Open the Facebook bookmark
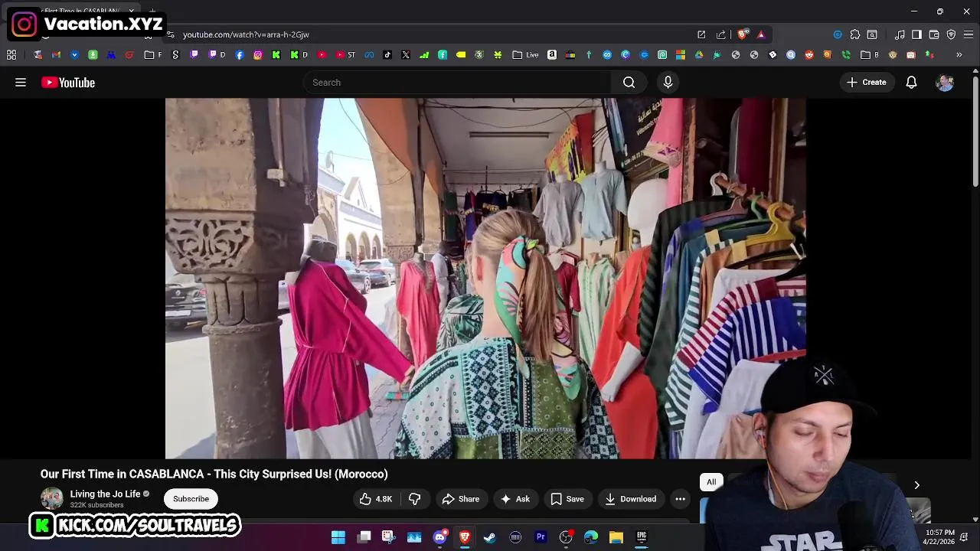Screen dimensions: 980x551 point(240,55)
